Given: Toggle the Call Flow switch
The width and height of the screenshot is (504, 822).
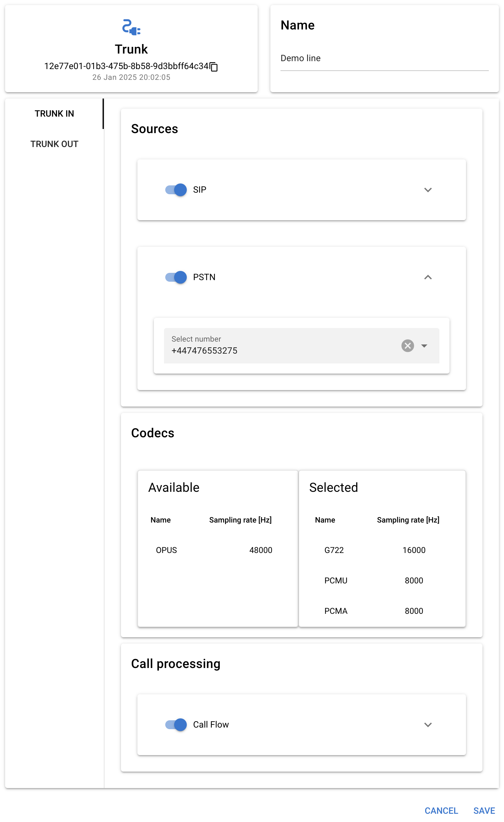Looking at the screenshot, I should (x=176, y=725).
